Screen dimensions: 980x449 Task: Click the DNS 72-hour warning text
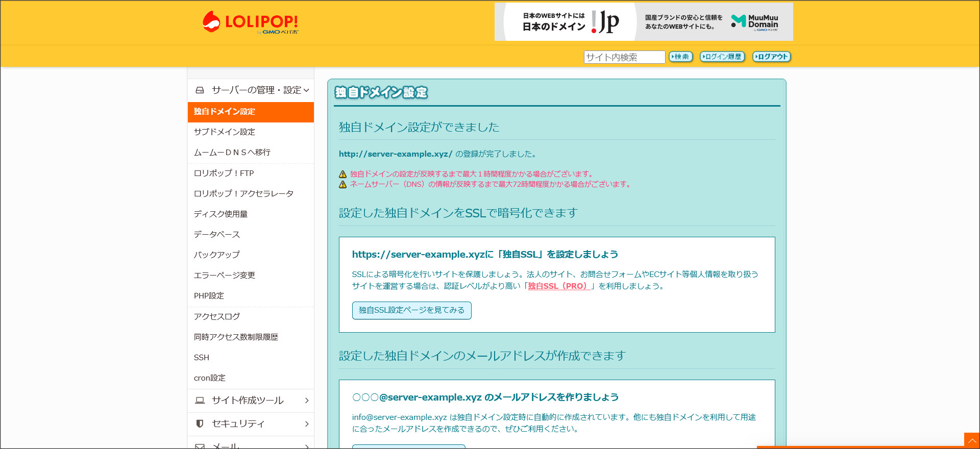click(x=491, y=184)
